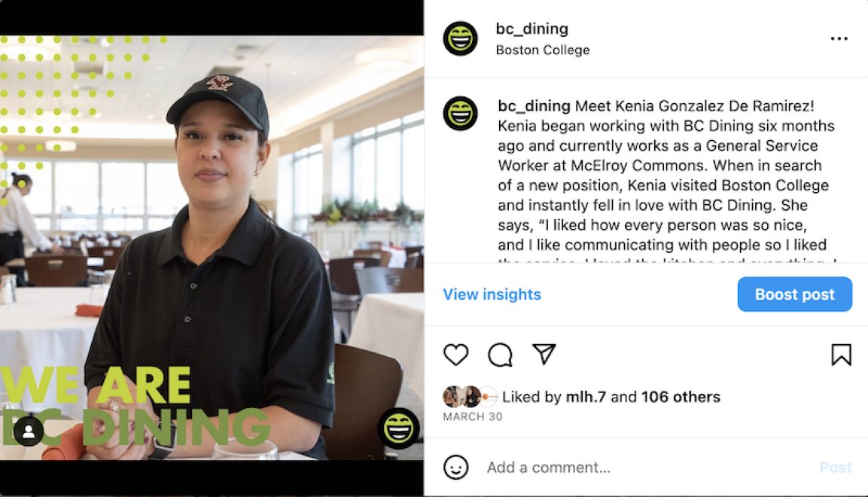Click the Boost post button

click(x=794, y=294)
